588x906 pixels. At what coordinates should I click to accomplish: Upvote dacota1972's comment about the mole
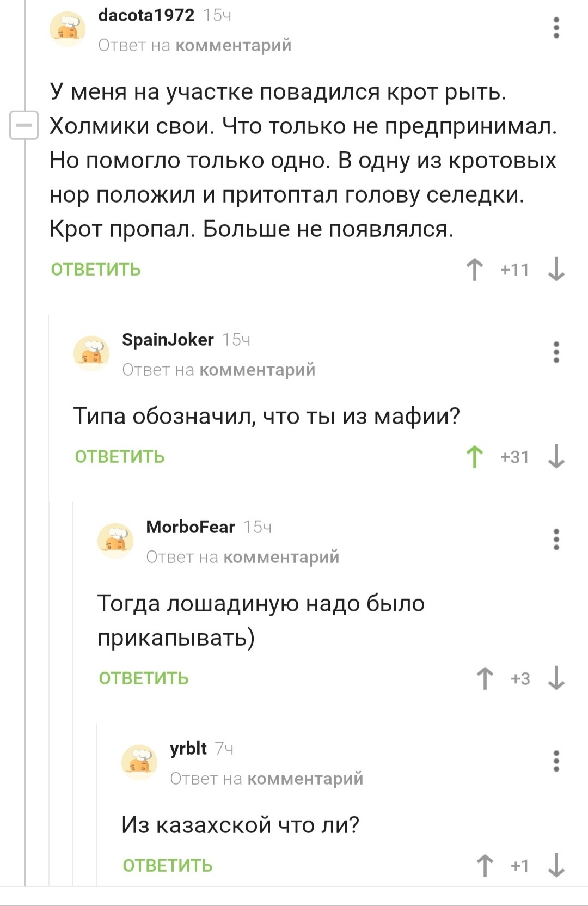[x=475, y=270]
